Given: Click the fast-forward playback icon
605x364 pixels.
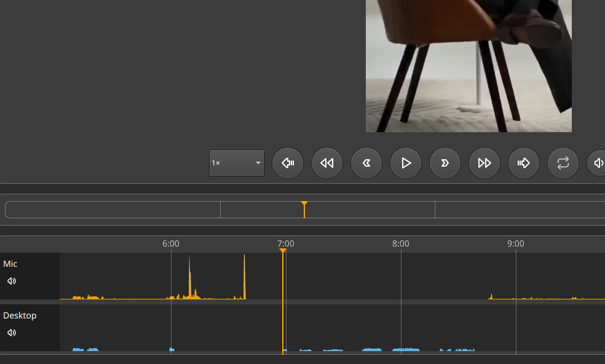Looking at the screenshot, I should point(484,163).
